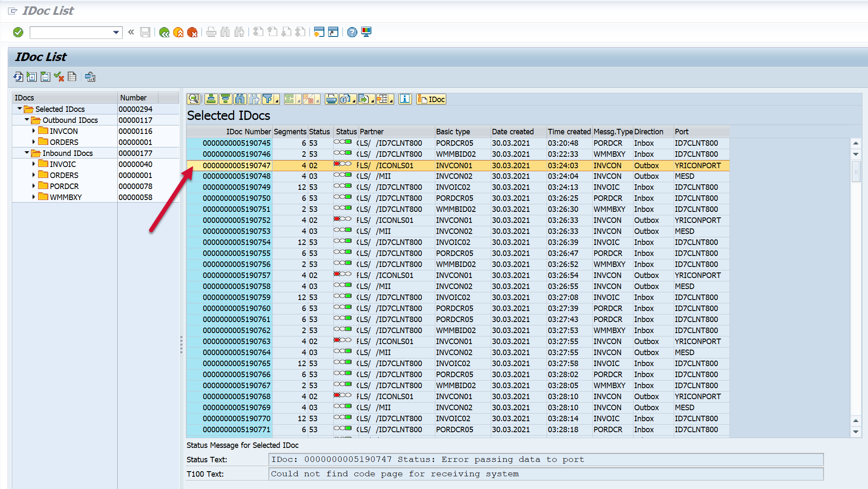Click the Expand subtree icon

[32, 77]
